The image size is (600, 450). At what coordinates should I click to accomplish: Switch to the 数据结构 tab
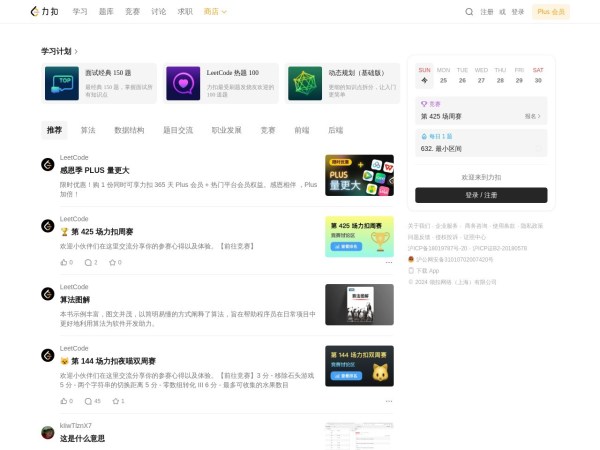[x=129, y=130]
